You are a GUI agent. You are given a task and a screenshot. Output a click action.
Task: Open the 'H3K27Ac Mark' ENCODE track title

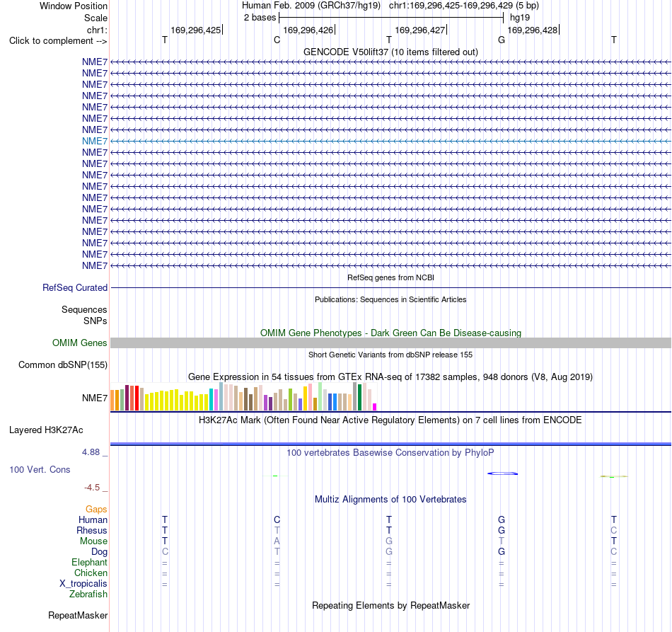[390, 420]
